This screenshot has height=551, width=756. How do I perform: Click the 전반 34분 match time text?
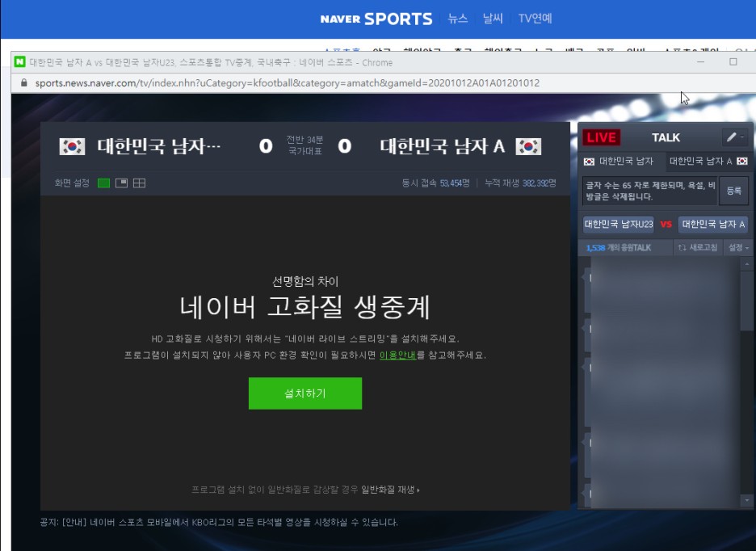tap(304, 140)
